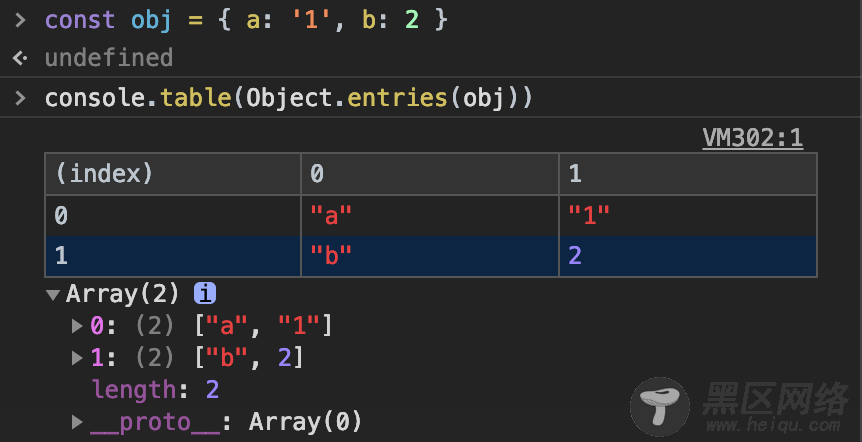Click the middle column header labeled 0
Screen dimensions: 862x442
pos(429,174)
